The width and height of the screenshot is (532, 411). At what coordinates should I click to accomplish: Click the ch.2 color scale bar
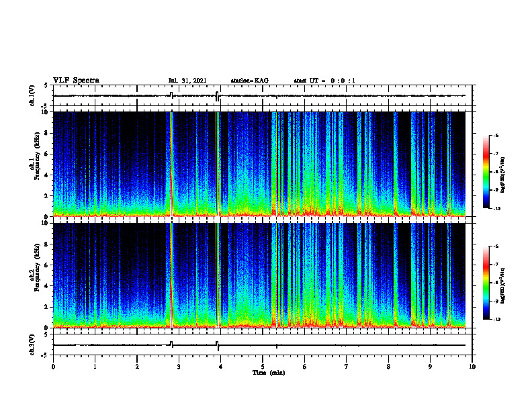(486, 283)
